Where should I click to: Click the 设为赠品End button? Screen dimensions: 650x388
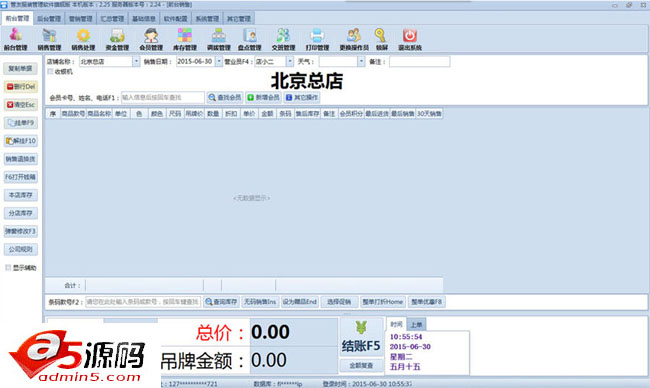[300, 302]
